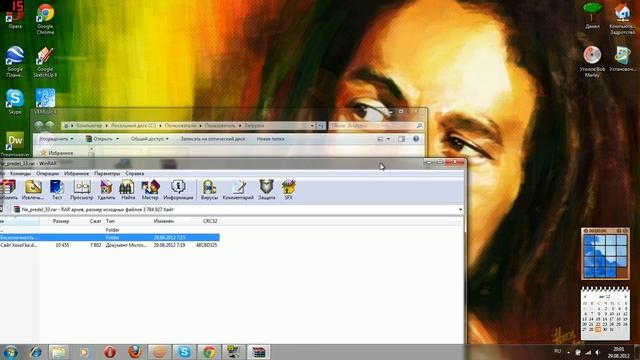The height and width of the screenshot is (360, 640).
Task: Click the Добавить (Add) books icon
Action: click(8, 190)
